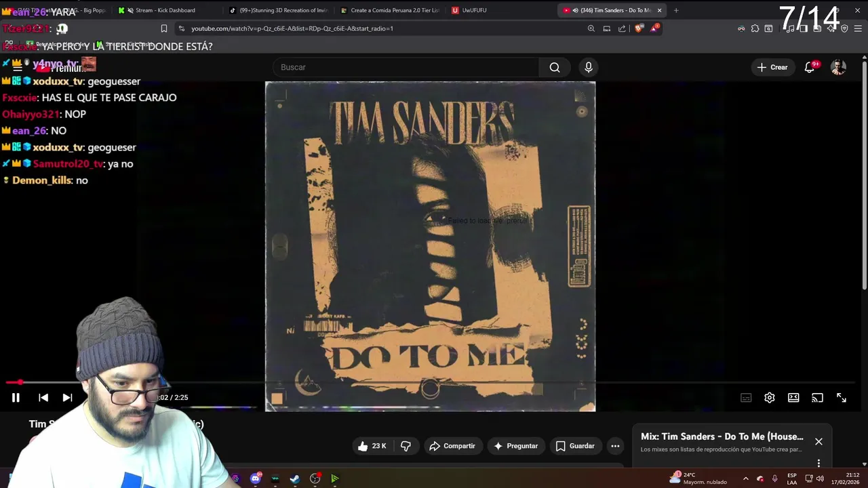Focus the YouTube Buscar search field
The width and height of the screenshot is (868, 488).
pyautogui.click(x=406, y=67)
